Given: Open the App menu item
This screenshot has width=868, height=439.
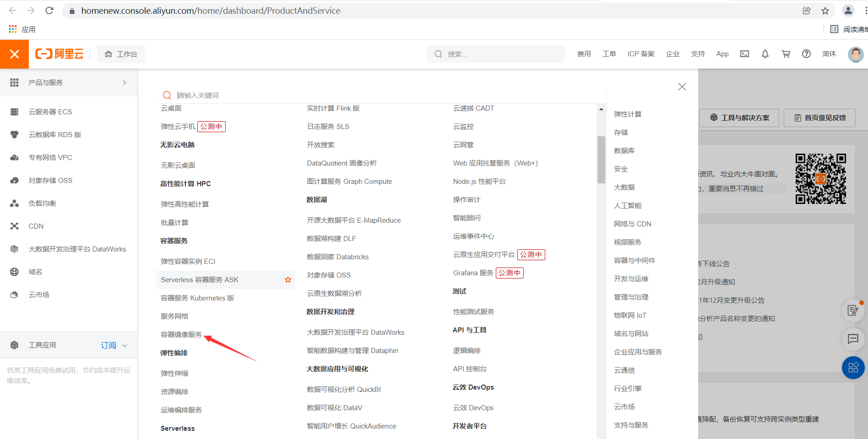Looking at the screenshot, I should pyautogui.click(x=722, y=54).
